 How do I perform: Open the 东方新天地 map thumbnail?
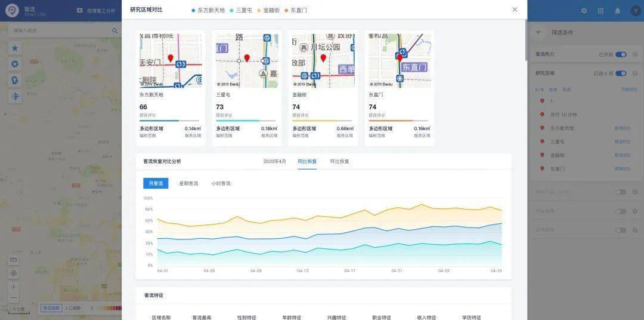171,60
